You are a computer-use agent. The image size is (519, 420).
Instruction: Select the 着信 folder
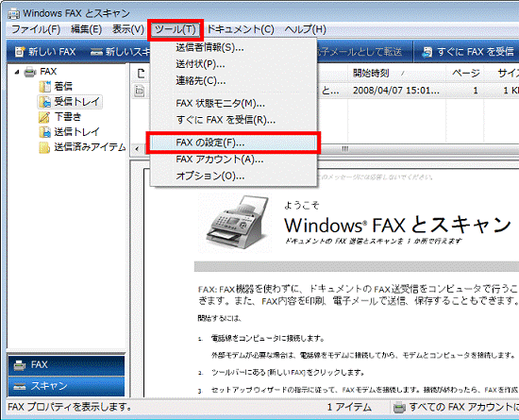coord(63,87)
